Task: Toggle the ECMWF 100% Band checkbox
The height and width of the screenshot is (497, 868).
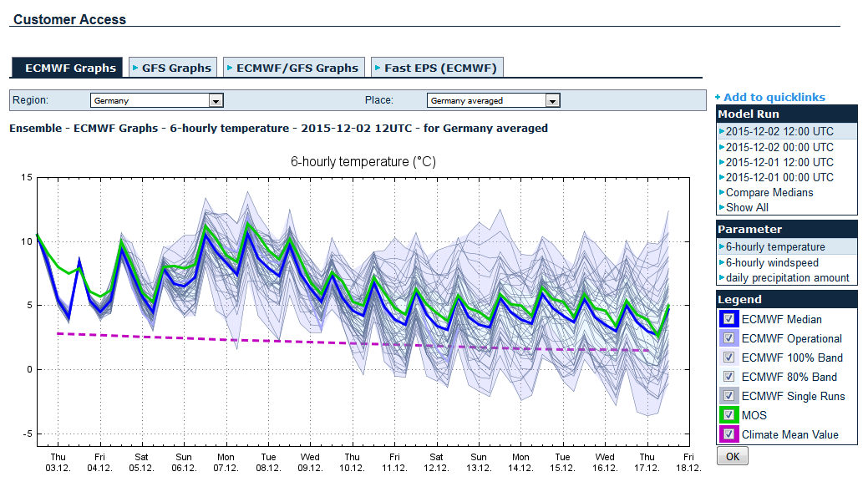Action: pyautogui.click(x=729, y=358)
